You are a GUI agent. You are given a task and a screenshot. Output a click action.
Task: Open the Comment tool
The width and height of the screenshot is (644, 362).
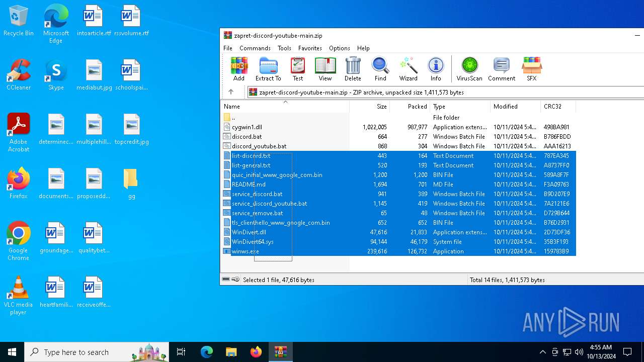point(502,69)
